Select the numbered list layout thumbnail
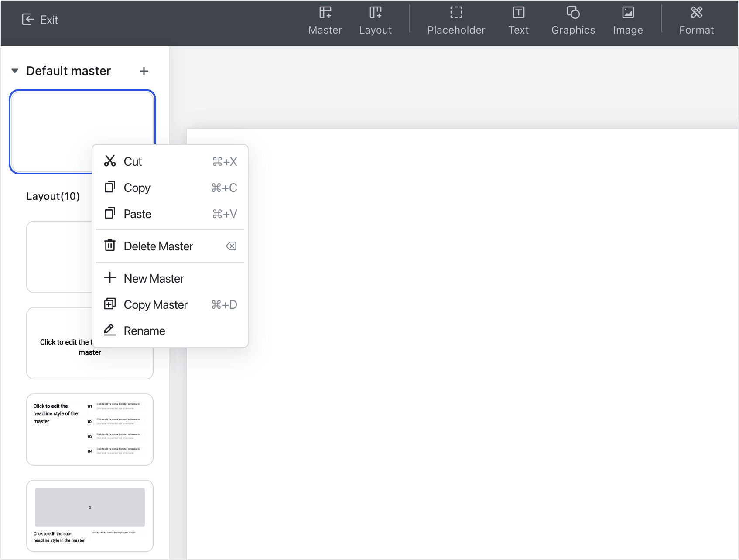 point(89,429)
